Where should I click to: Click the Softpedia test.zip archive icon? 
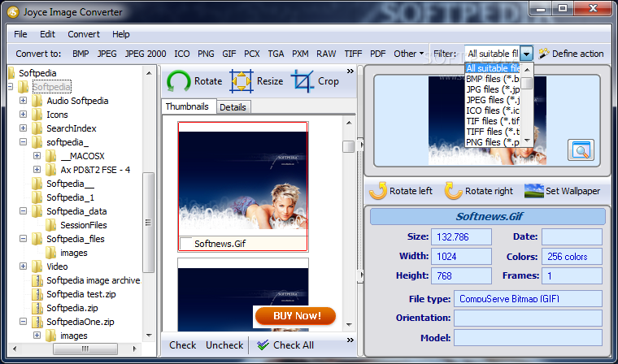(x=37, y=294)
